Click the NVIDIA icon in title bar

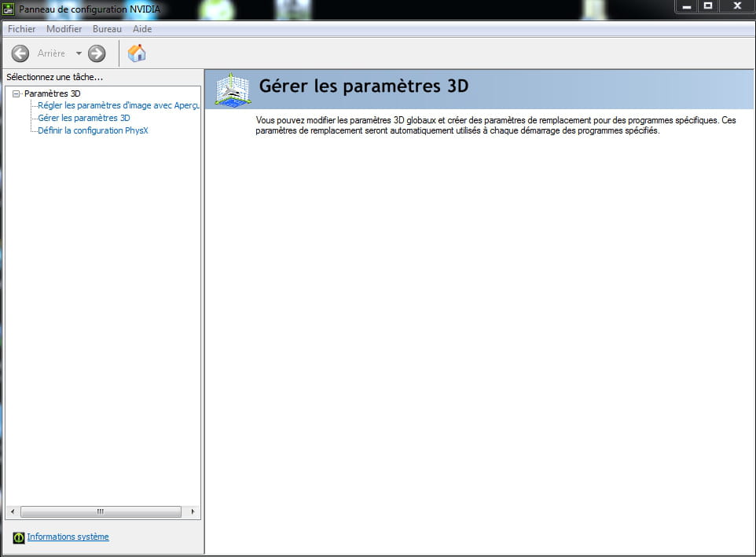pos(9,9)
